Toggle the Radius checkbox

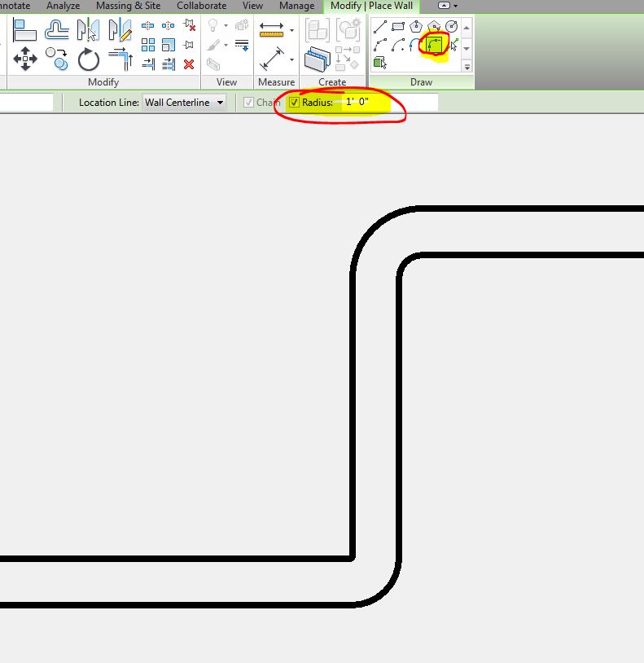(x=294, y=103)
